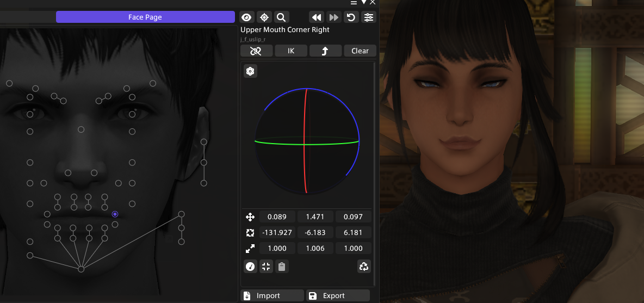The image size is (644, 303).
Task: Click position value 0.089
Action: tap(277, 217)
